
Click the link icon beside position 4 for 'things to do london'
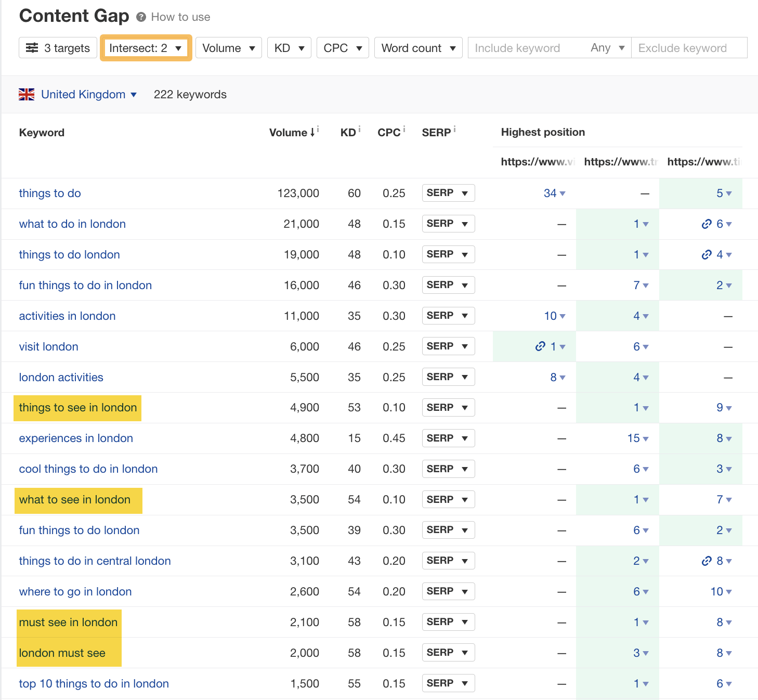coord(707,254)
